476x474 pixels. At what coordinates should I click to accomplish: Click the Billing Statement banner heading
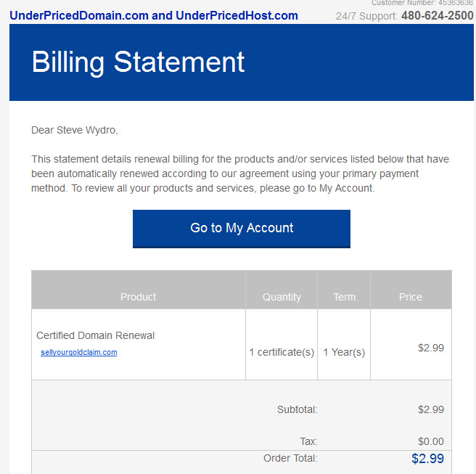[x=138, y=62]
